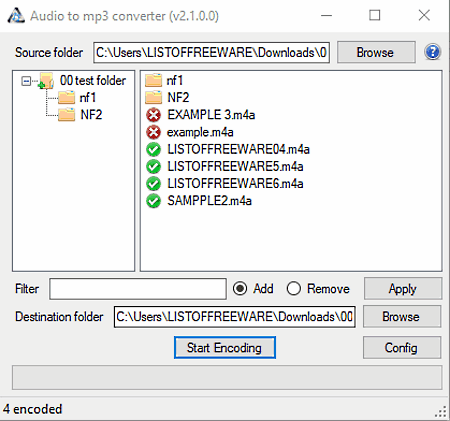Click the Start Encoding button
This screenshot has width=450, height=421.
click(225, 348)
